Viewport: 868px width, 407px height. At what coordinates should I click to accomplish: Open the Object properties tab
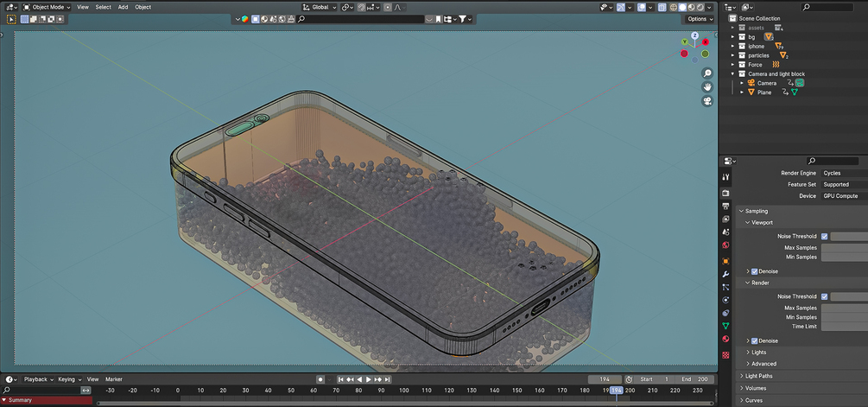725,261
